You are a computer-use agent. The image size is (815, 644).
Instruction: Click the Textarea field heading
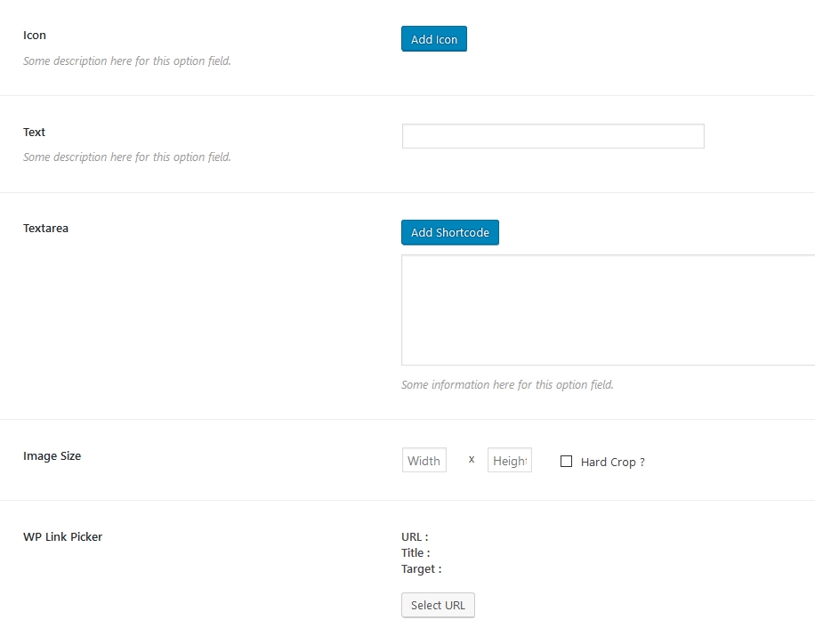click(x=45, y=229)
